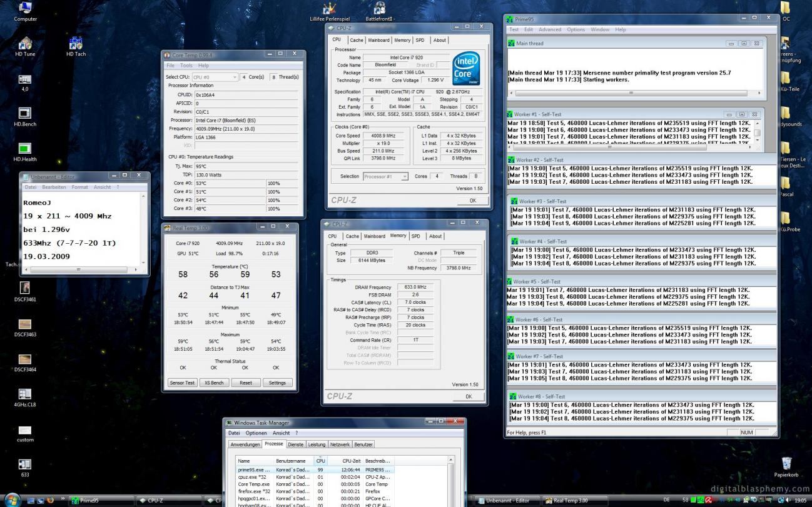Switch to SPD tab in CPU-Z processor window
Image resolution: width=812 pixels, height=507 pixels.
tap(420, 40)
